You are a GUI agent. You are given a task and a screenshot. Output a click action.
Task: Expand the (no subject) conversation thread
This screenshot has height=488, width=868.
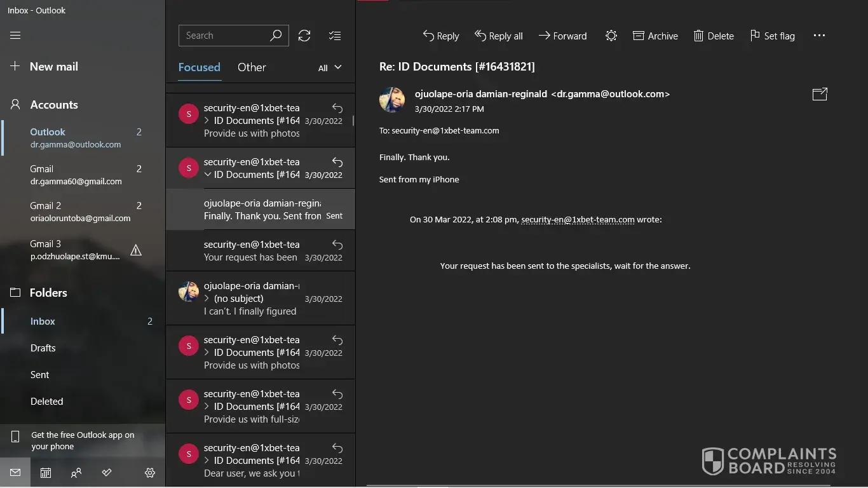click(207, 299)
